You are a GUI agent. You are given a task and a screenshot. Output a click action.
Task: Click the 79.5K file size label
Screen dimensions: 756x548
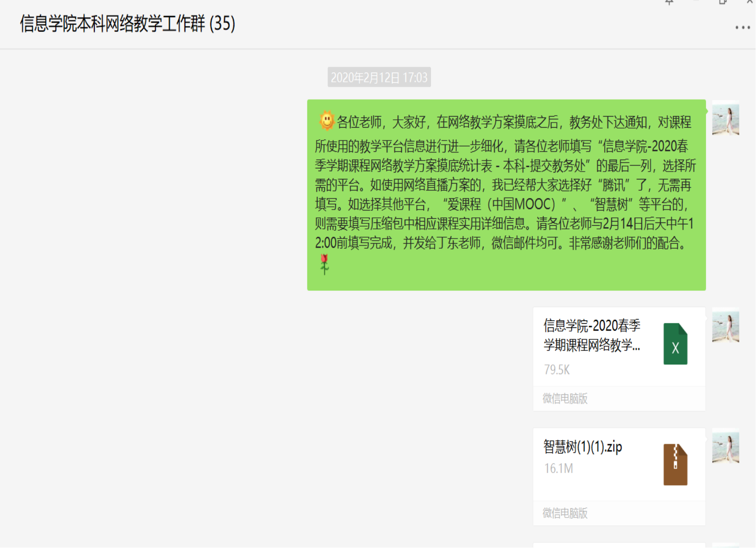pos(557,370)
